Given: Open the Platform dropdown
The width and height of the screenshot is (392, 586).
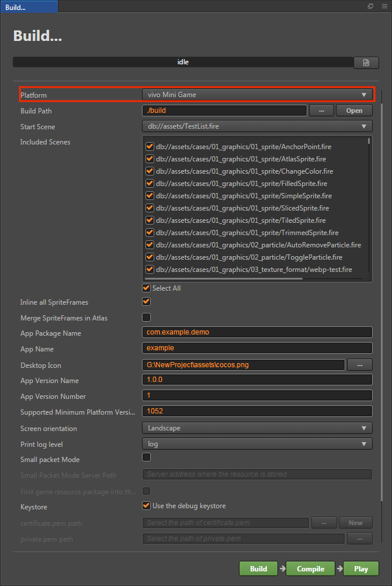Looking at the screenshot, I should tap(257, 95).
